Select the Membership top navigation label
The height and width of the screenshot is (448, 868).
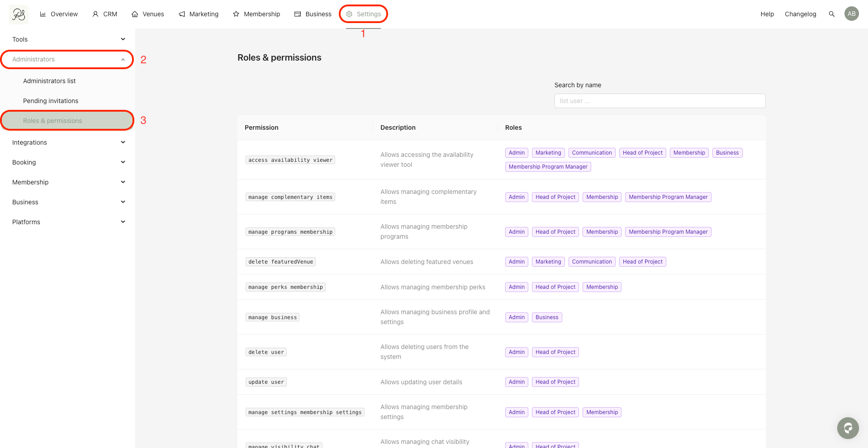(x=262, y=14)
